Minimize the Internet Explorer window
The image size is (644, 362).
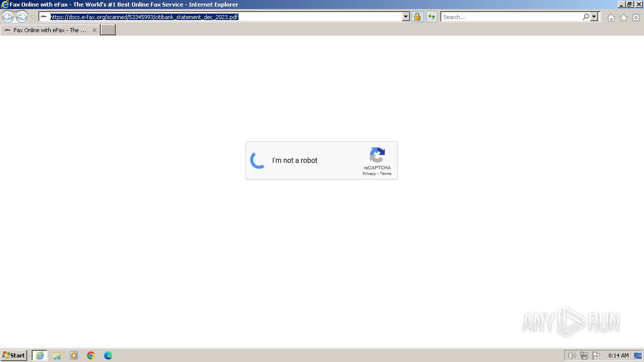point(621,5)
